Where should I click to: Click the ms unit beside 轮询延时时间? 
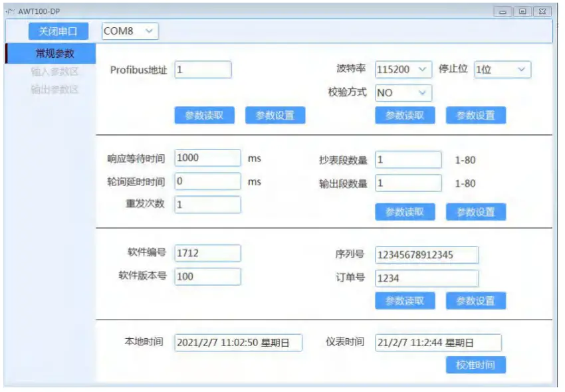click(x=255, y=182)
